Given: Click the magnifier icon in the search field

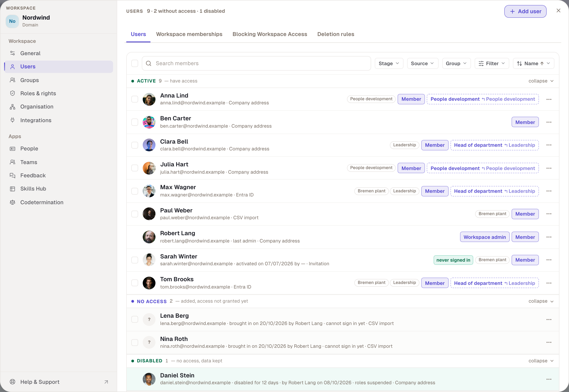Looking at the screenshot, I should [x=149, y=63].
